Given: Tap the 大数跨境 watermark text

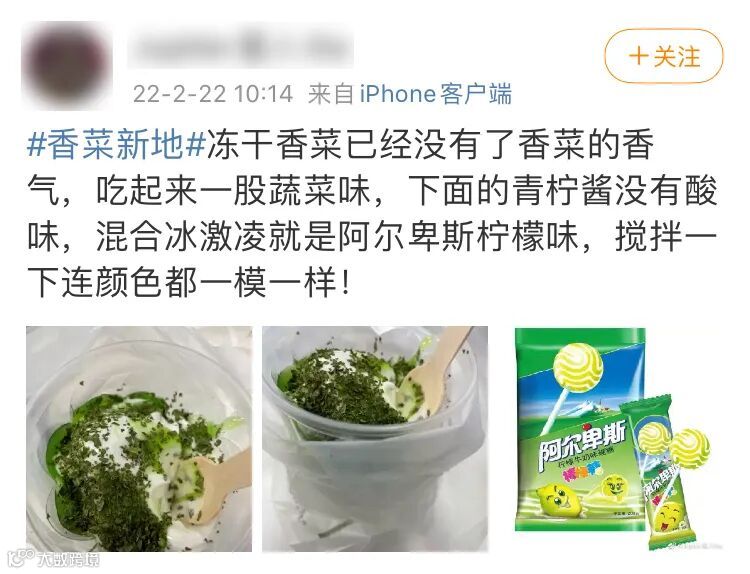Looking at the screenshot, I should point(68,558).
